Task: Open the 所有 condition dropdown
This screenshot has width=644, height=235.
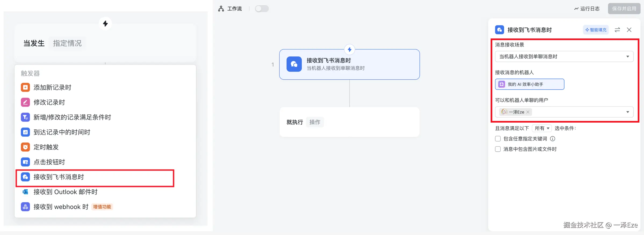Action: (x=542, y=128)
